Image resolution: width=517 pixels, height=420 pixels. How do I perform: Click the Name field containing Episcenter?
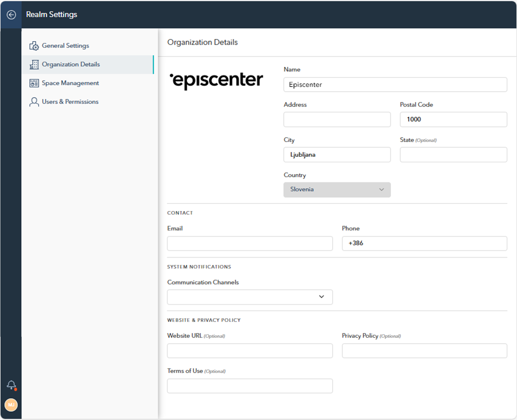point(395,85)
